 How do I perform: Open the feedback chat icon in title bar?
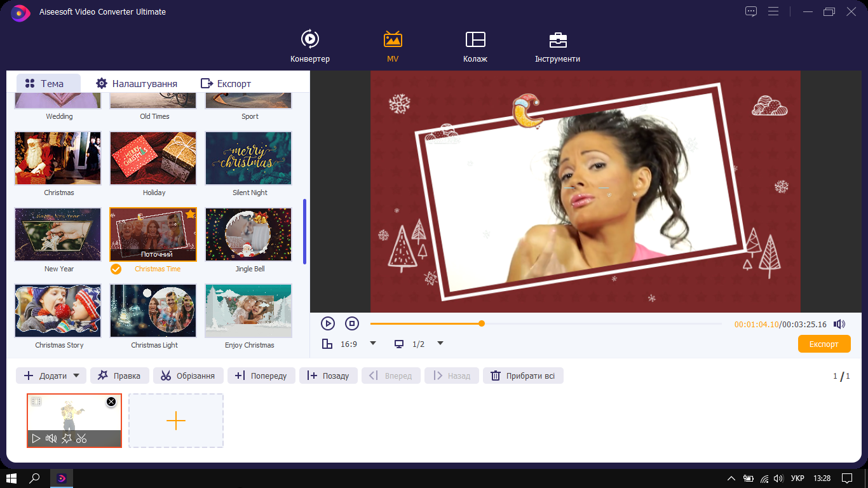(751, 11)
